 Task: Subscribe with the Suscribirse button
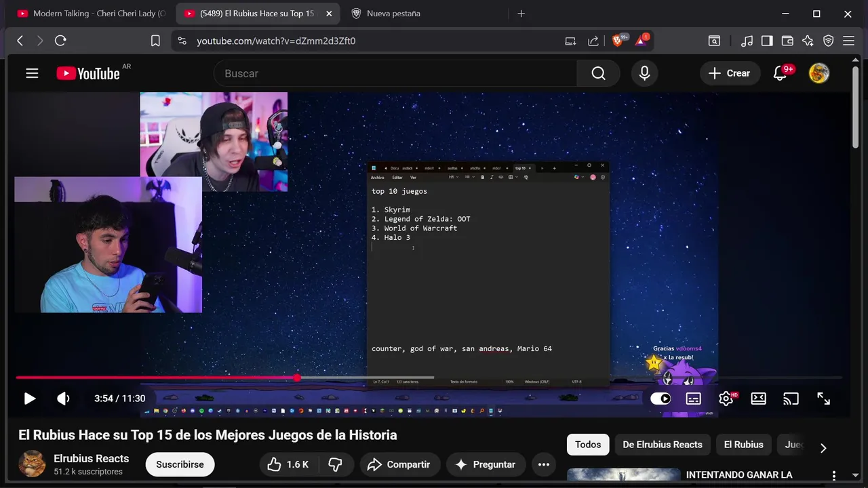180,464
